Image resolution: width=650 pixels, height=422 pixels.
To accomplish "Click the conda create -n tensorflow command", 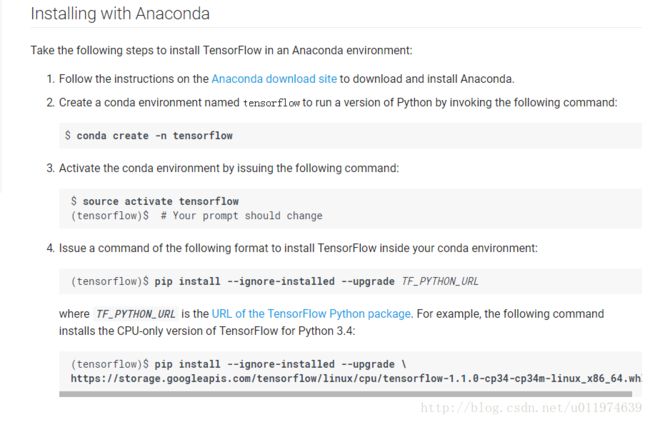I will pyautogui.click(x=155, y=136).
